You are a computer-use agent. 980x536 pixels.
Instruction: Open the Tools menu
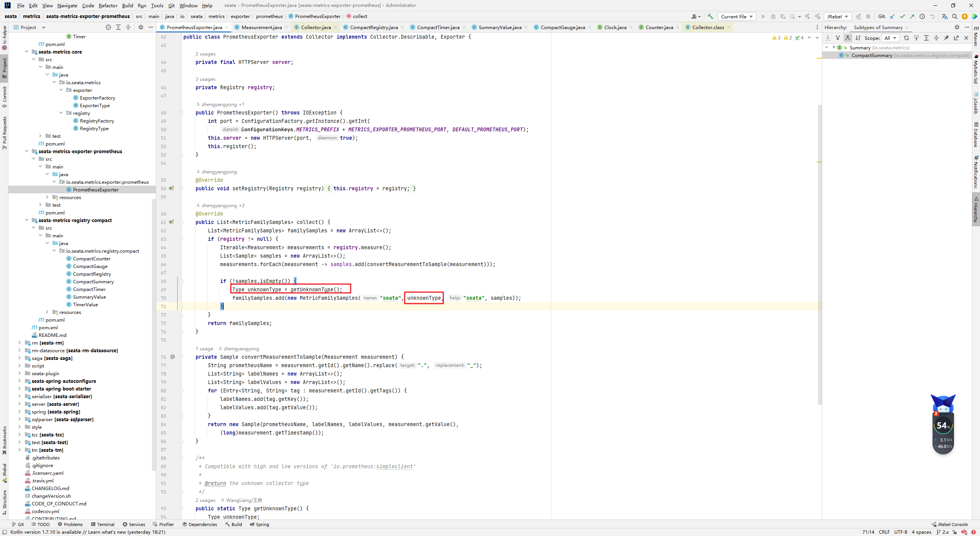pyautogui.click(x=157, y=5)
